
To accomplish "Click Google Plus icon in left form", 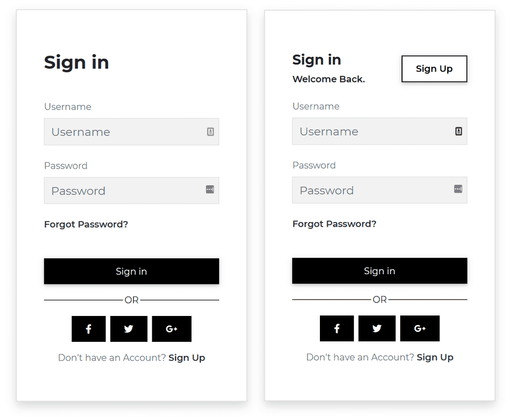I will point(172,329).
